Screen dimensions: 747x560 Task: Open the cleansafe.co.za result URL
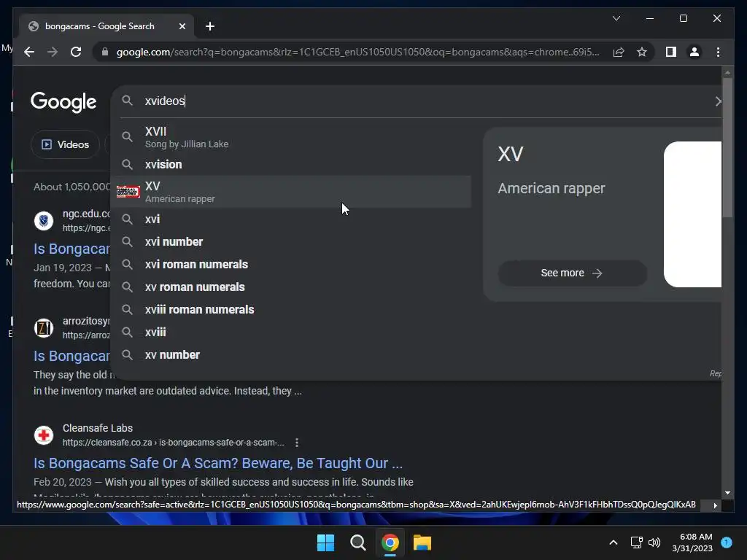(174, 443)
